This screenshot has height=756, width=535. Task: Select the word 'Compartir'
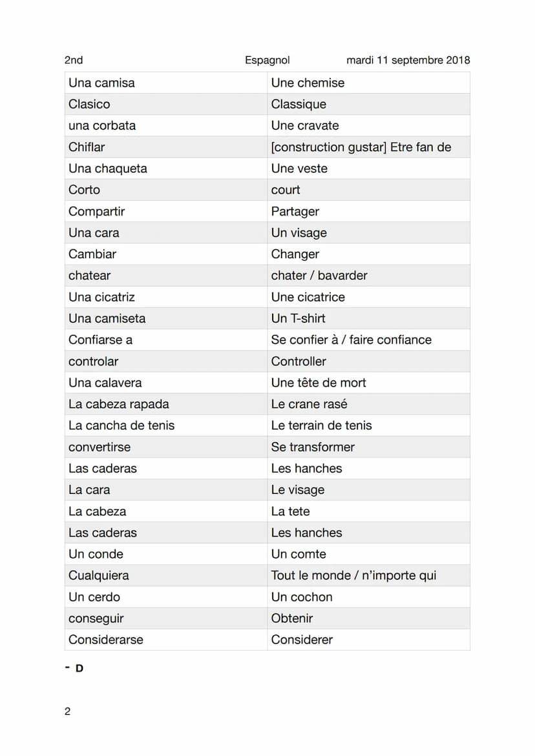(x=96, y=211)
